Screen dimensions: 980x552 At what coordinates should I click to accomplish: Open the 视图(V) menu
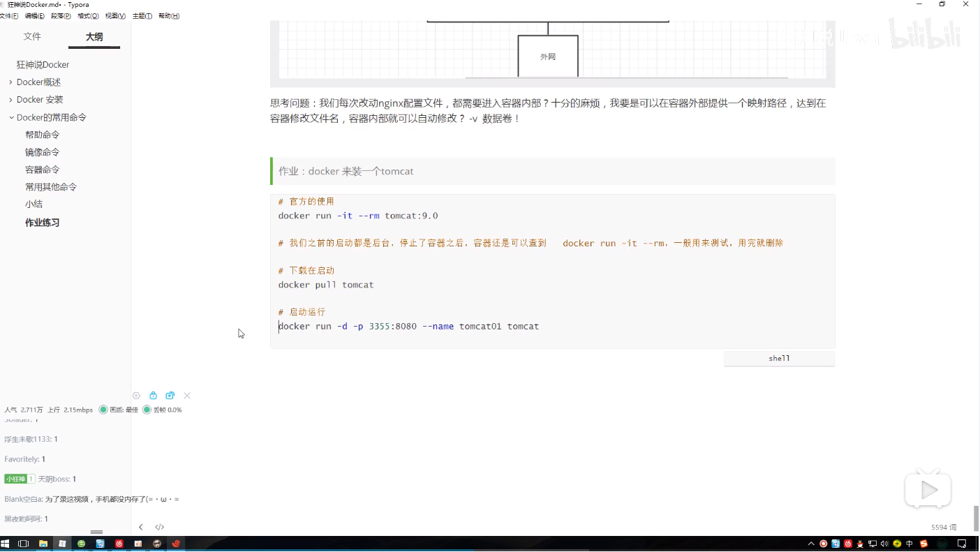115,16
